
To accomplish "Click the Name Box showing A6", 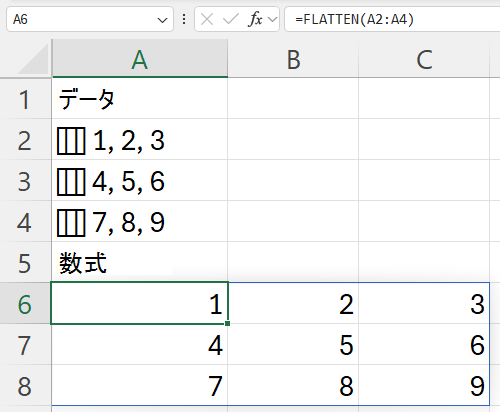I will 90,19.
